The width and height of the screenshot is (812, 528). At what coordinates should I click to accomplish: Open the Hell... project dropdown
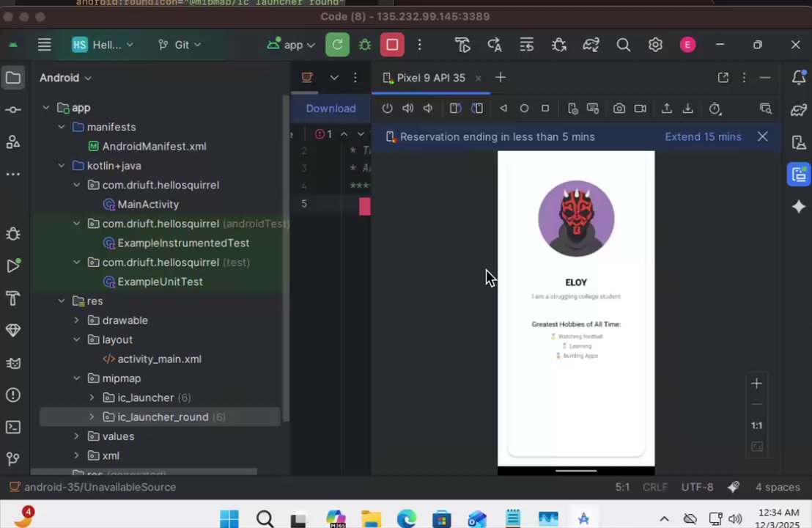coord(103,45)
